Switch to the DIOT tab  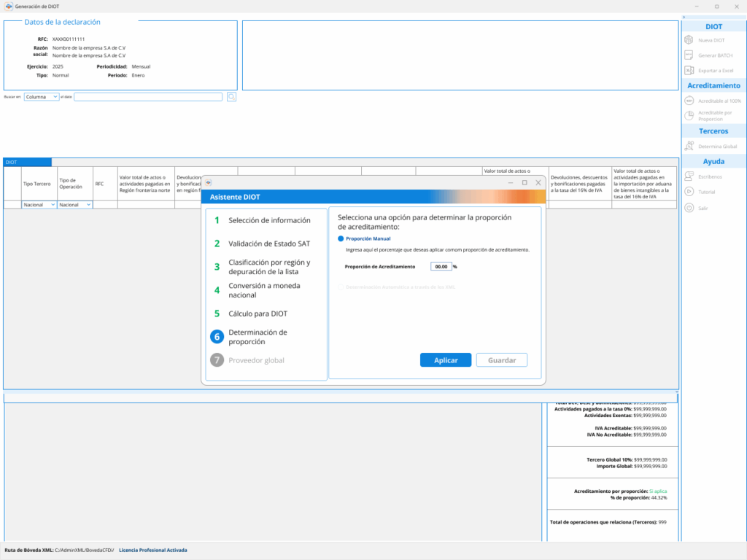[x=27, y=162]
